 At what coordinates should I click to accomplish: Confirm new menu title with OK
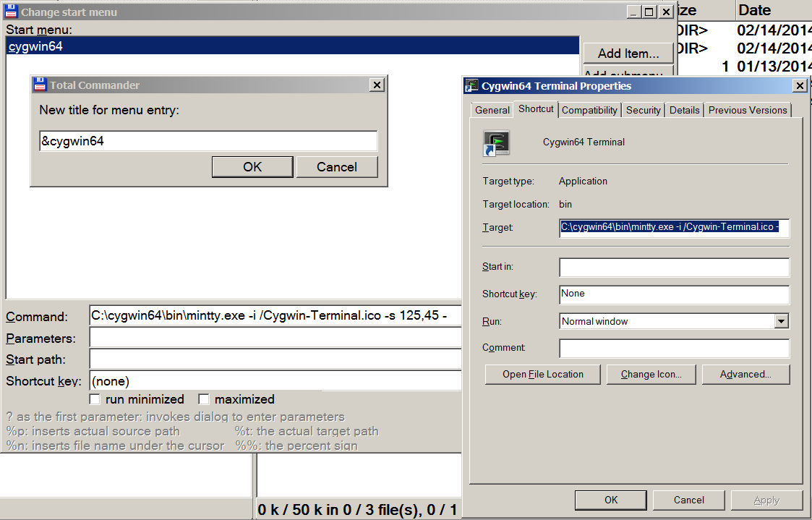253,167
